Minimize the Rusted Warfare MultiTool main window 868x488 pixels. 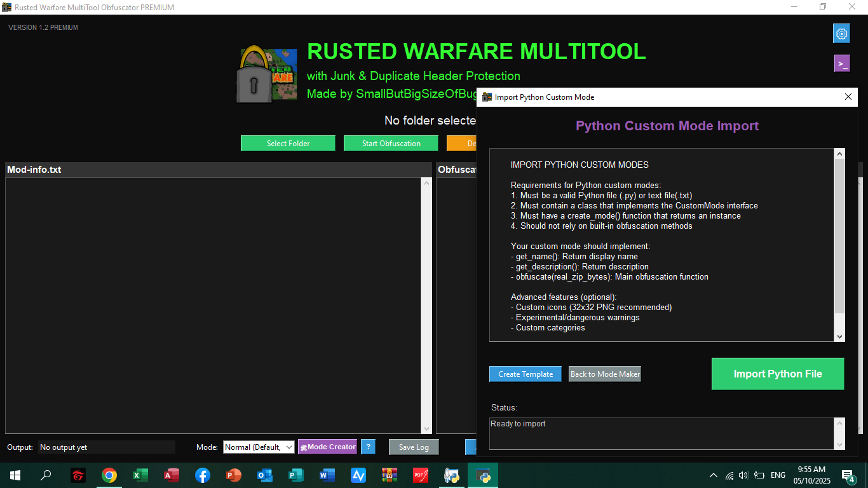point(794,7)
